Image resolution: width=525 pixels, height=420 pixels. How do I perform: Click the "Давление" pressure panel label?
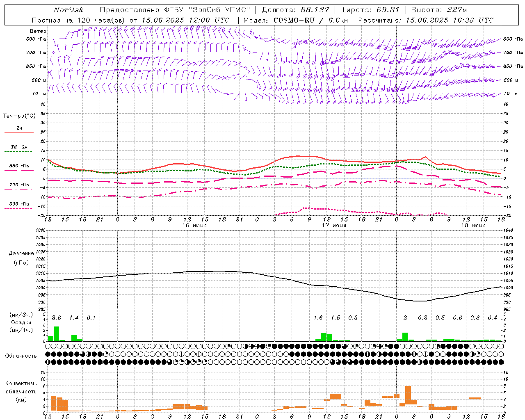click(21, 253)
